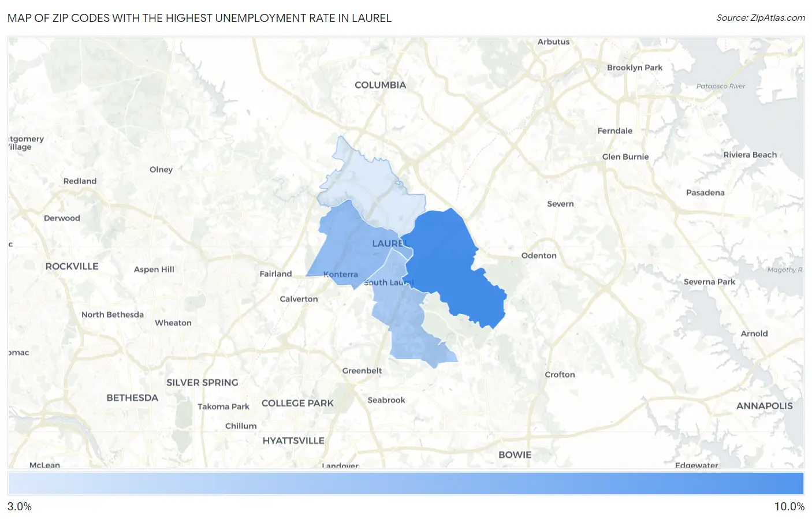Image resolution: width=812 pixels, height=519 pixels.
Task: Click the HYATTSVILLE map label
Action: pyautogui.click(x=293, y=440)
